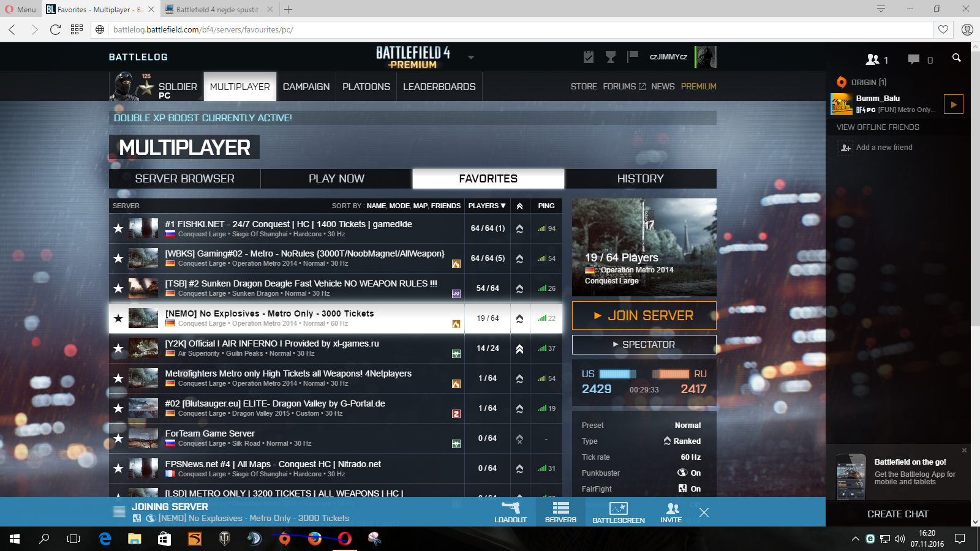Toggle favorite star for #02 [Blutsauger.eu] ELITE server
980x551 pixels.
point(118,408)
